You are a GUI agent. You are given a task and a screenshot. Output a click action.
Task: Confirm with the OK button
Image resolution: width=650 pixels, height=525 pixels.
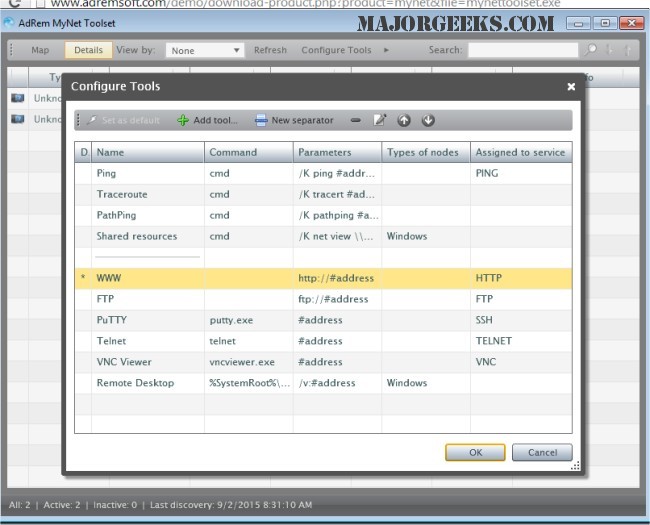pos(475,452)
